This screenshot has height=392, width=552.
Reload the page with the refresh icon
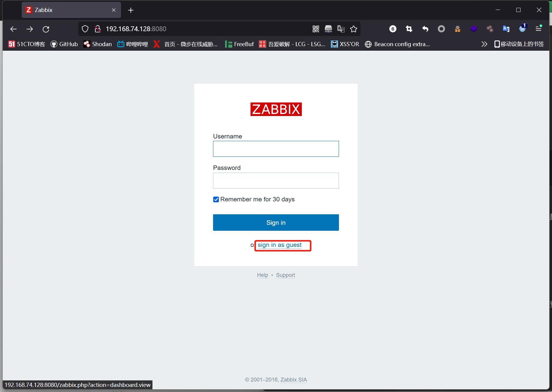point(46,29)
